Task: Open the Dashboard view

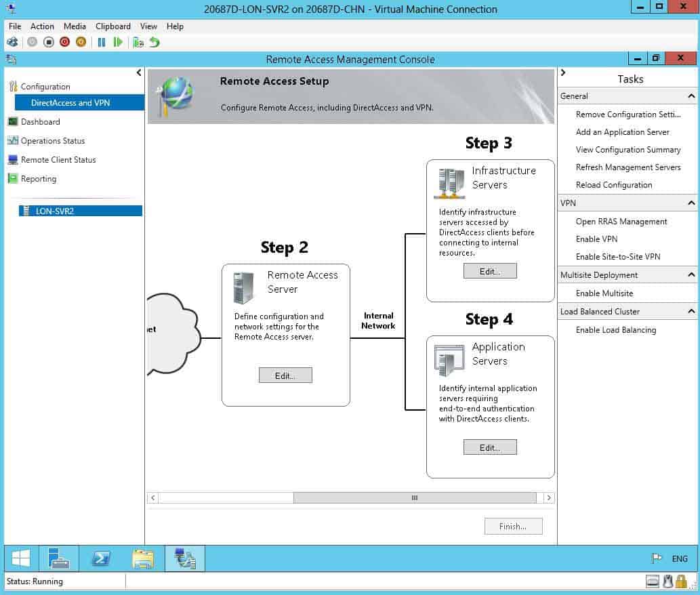Action: tap(40, 121)
